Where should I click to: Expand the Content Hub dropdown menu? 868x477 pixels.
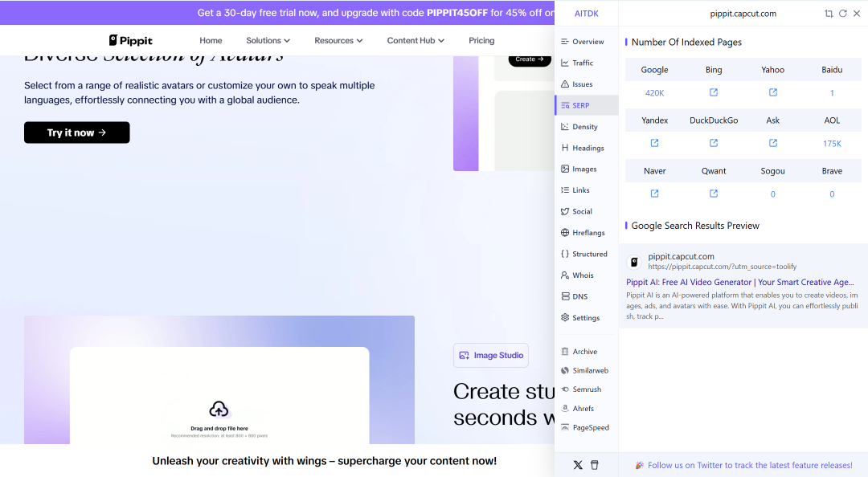tap(416, 40)
